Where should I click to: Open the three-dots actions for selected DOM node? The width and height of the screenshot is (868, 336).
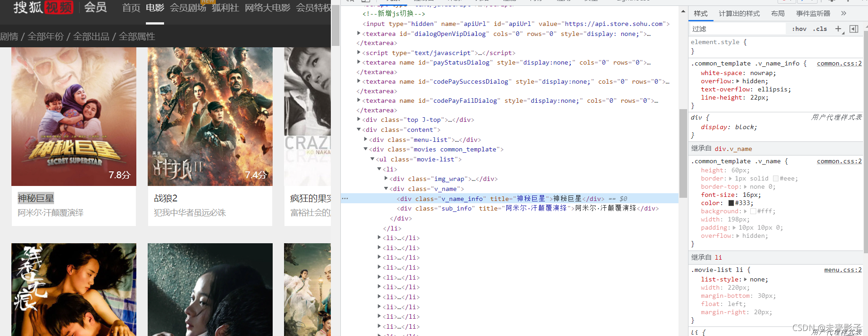(345, 199)
